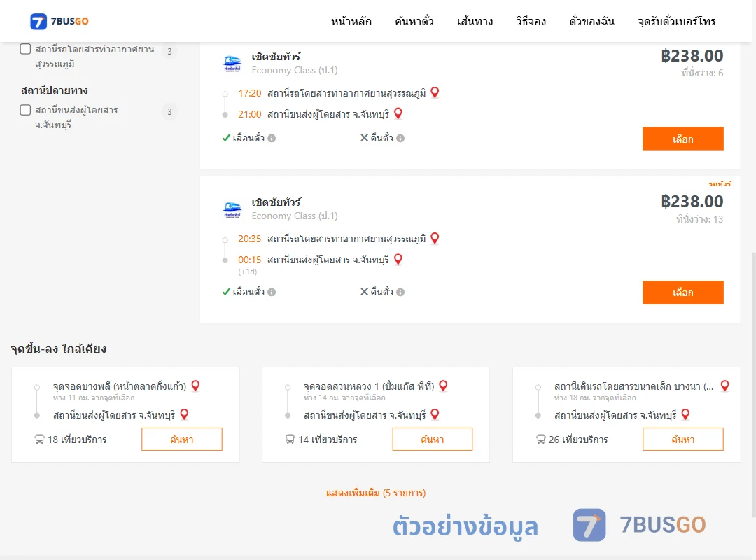
Task: Open map pin for จุดจอดบางพลี stop
Action: (196, 386)
